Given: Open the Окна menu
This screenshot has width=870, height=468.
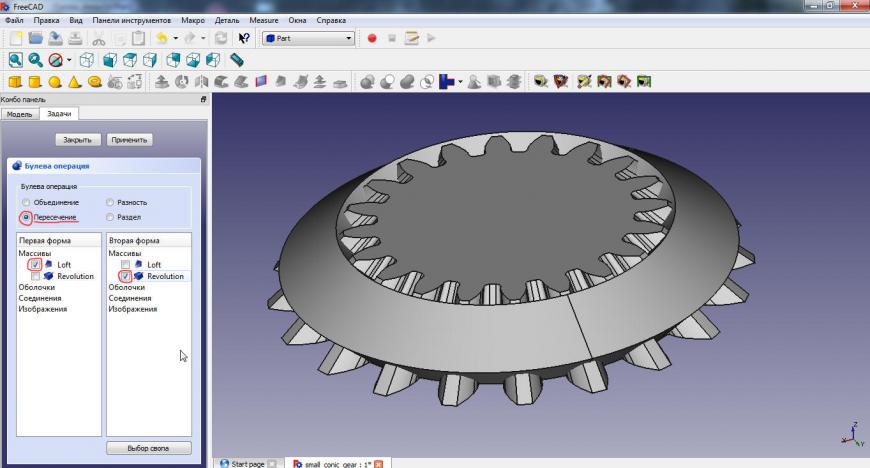Looking at the screenshot, I should [297, 21].
